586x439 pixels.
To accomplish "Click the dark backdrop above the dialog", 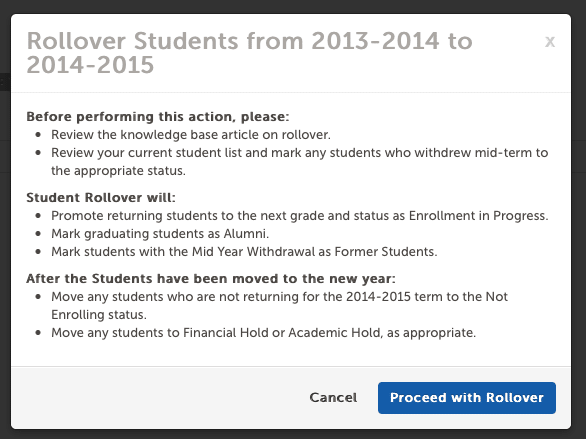I will [x=293, y=6].
